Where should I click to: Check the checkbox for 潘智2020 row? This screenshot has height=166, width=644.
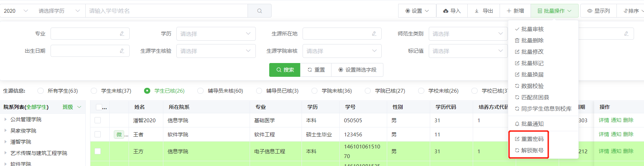[98, 120]
